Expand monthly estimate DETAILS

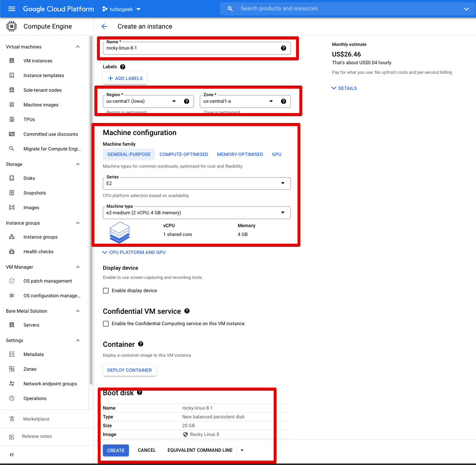344,88
